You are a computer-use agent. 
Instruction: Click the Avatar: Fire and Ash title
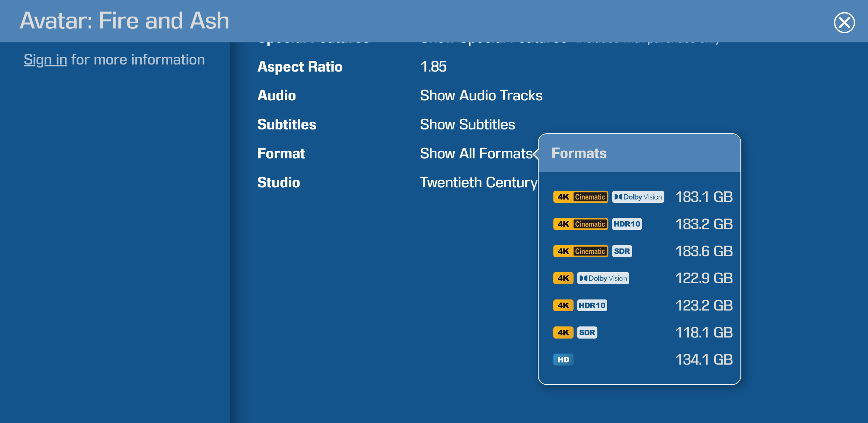(124, 21)
